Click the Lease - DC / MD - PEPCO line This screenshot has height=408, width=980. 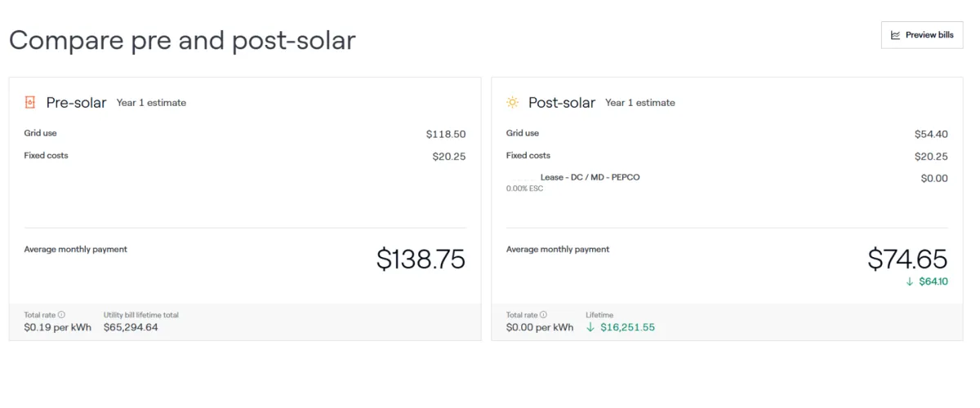pyautogui.click(x=590, y=177)
